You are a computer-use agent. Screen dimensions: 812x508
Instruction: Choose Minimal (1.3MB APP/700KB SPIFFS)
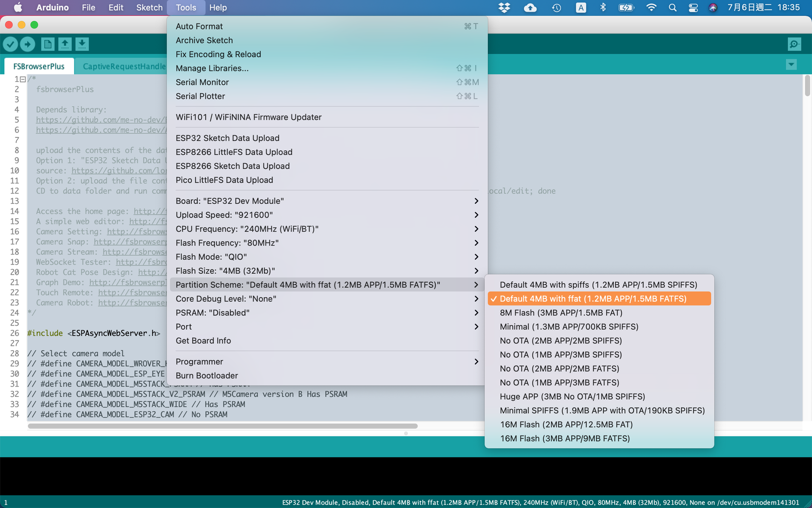tap(599, 326)
